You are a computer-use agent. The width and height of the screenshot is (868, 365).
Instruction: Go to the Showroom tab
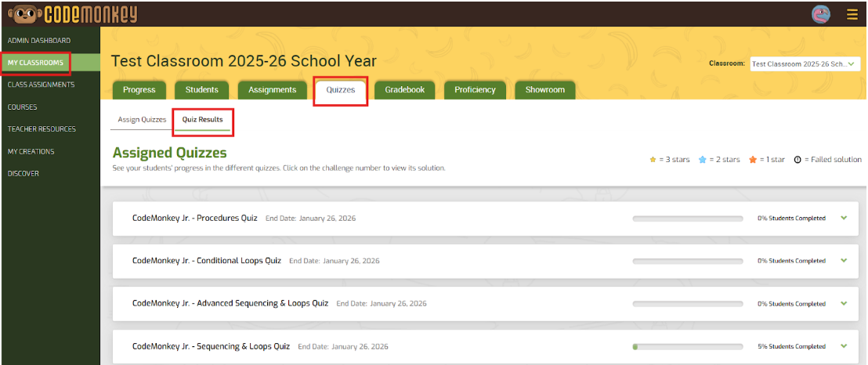point(544,89)
